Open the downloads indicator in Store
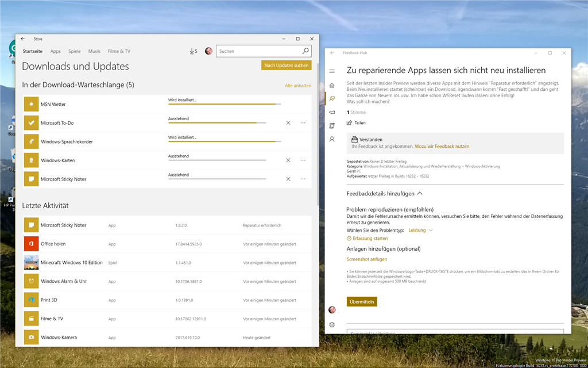Viewport: 588px width, 368px height. pos(193,51)
